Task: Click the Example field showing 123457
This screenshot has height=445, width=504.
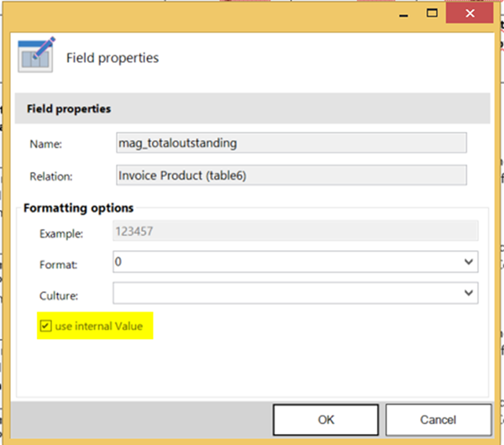Action: [x=295, y=232]
